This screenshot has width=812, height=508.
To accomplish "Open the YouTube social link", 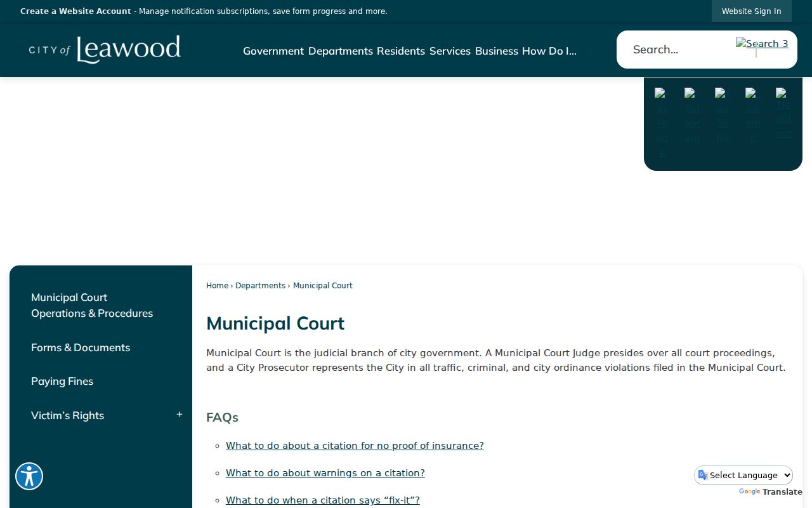I will pos(723,116).
